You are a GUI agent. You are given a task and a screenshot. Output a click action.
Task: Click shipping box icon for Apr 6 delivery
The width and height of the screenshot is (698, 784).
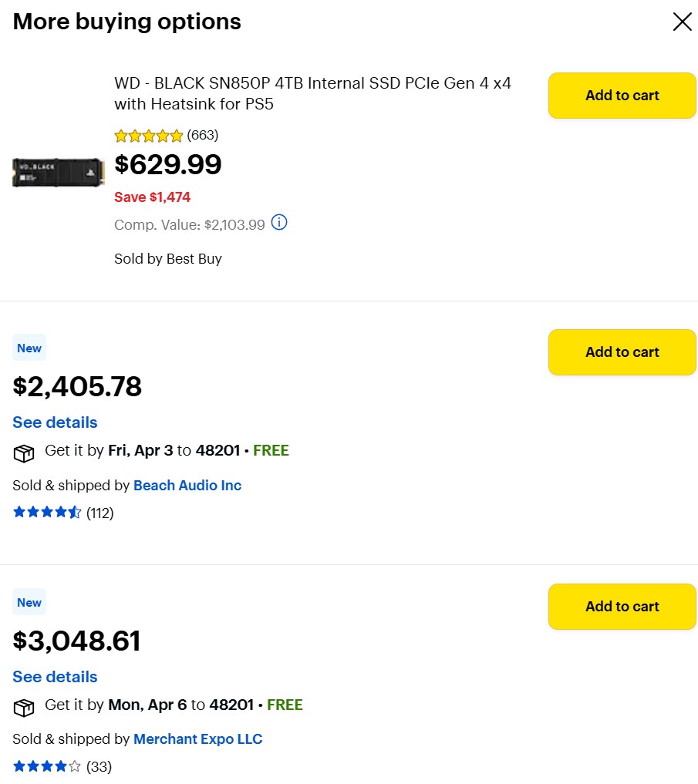[x=24, y=707]
